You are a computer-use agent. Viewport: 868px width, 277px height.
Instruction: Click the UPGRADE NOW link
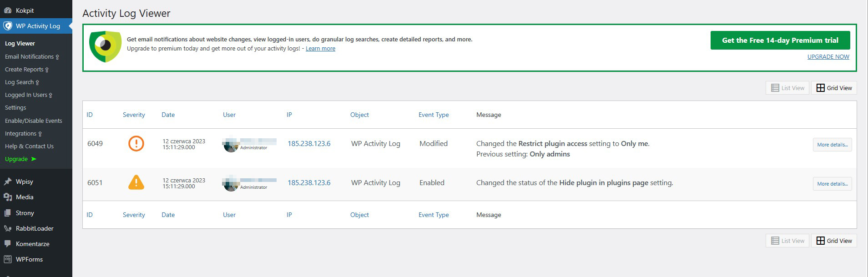pos(828,57)
